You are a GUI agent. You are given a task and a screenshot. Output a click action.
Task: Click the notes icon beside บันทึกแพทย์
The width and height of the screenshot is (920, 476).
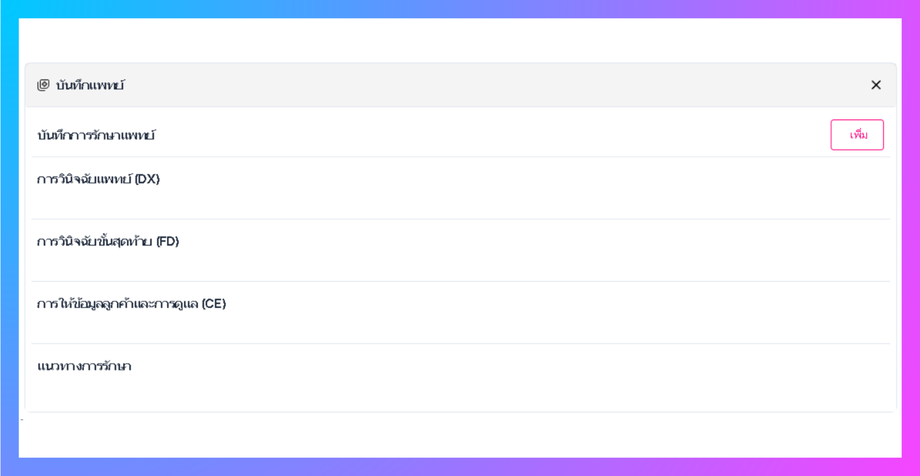pos(43,85)
